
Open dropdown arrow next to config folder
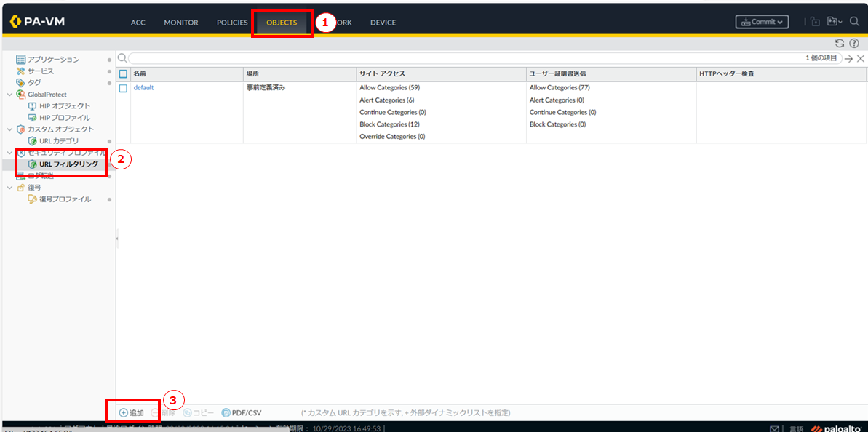pyautogui.click(x=840, y=22)
